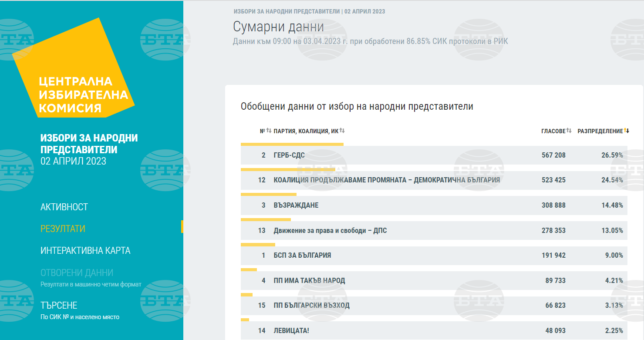
Task: Click the sort arrows beside the № column
Action: (x=269, y=131)
